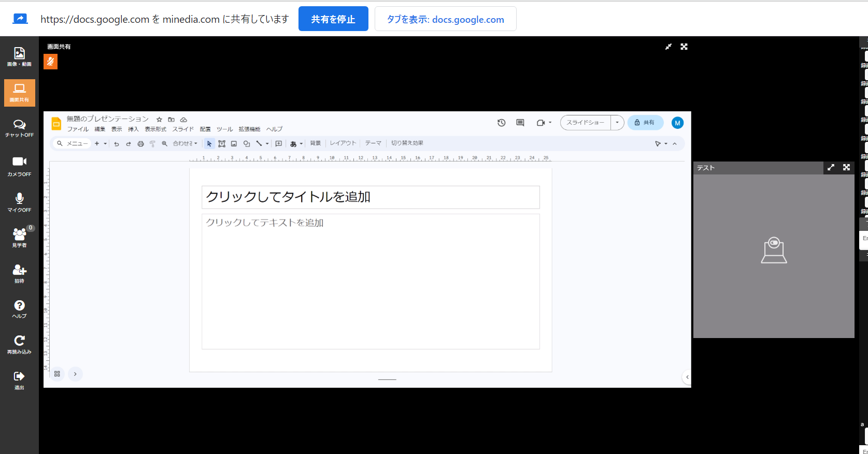Expand the スライドショー dropdown arrow

[x=617, y=123]
